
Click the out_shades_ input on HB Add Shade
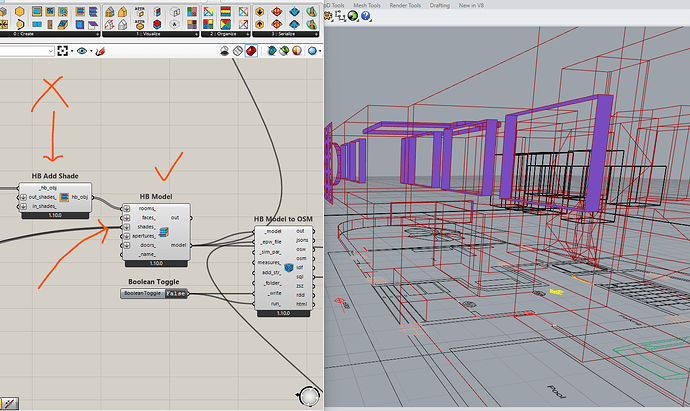42,197
